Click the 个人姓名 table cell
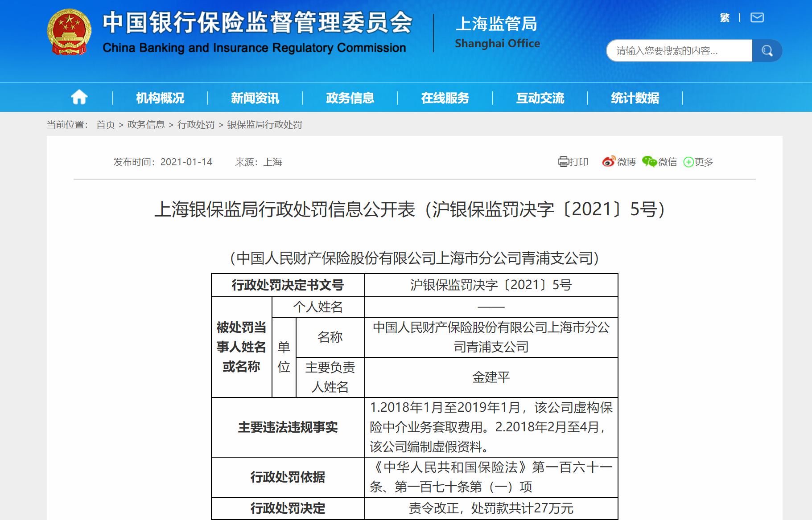The width and height of the screenshot is (812, 520). coord(318,307)
